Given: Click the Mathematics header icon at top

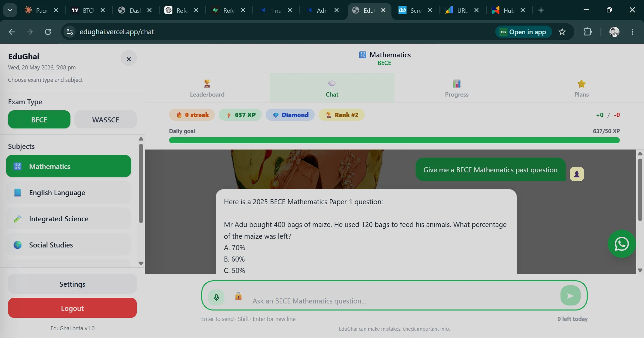Looking at the screenshot, I should (363, 55).
